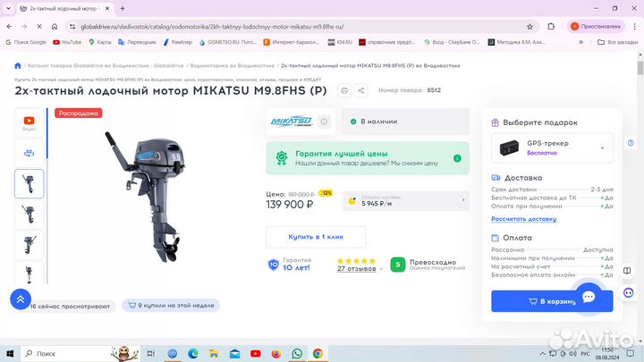
Task: Open the chat bubble widget
Action: click(589, 297)
